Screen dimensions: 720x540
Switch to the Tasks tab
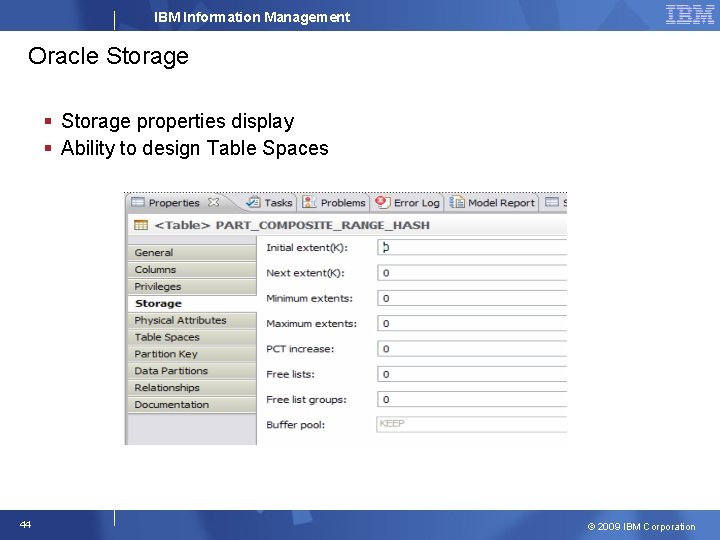[x=270, y=202]
